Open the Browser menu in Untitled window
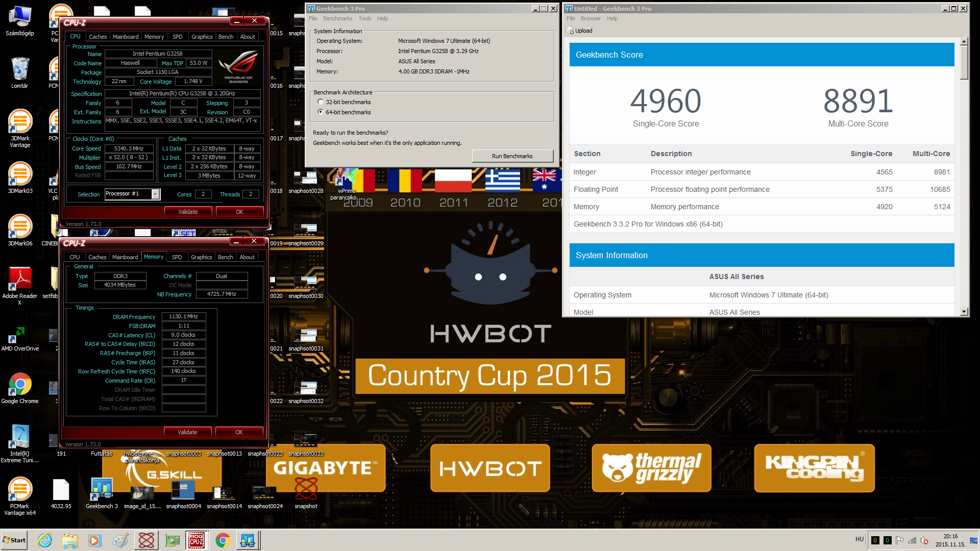980x551 pixels. (x=591, y=18)
